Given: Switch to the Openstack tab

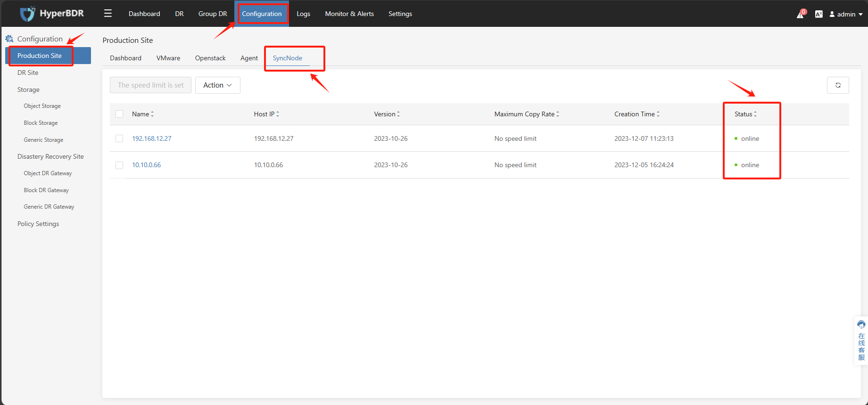Looking at the screenshot, I should (x=210, y=58).
